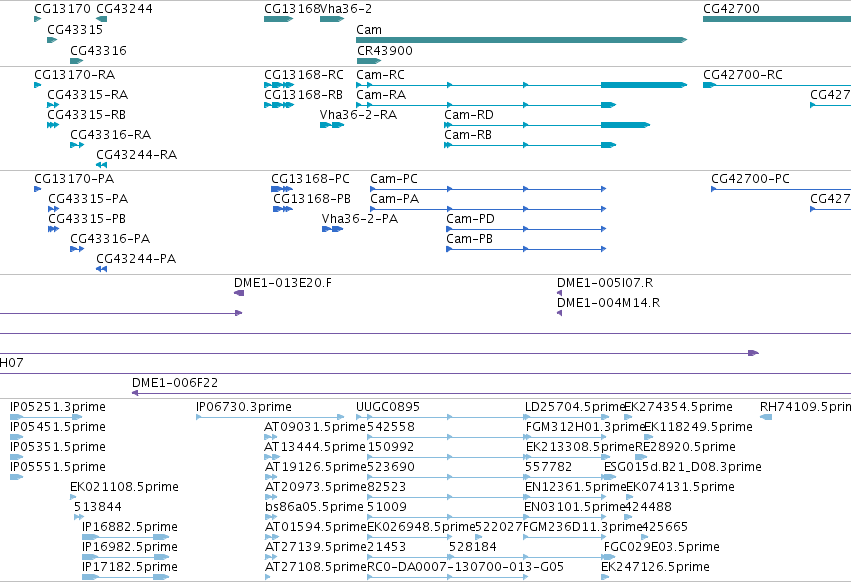Select EST EK247126.5prime
The width and height of the screenshot is (851, 582).
(x=655, y=567)
